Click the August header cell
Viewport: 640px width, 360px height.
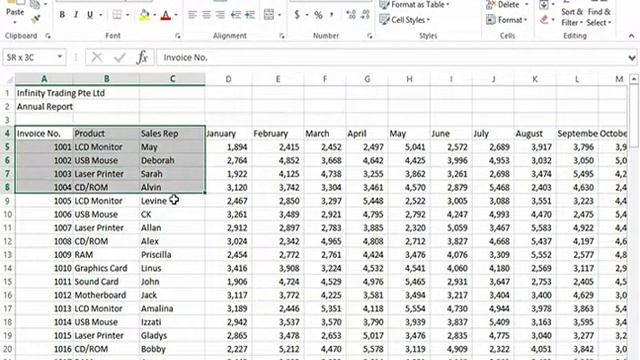[x=535, y=133]
